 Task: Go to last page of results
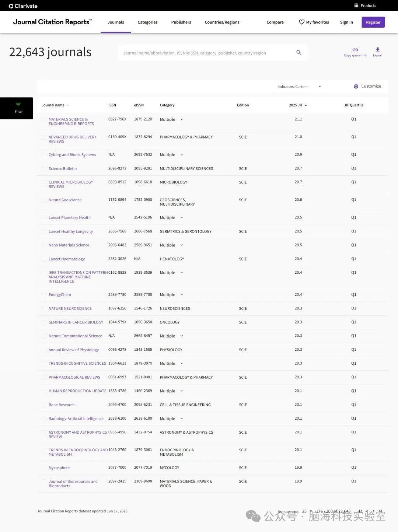click(380, 511)
